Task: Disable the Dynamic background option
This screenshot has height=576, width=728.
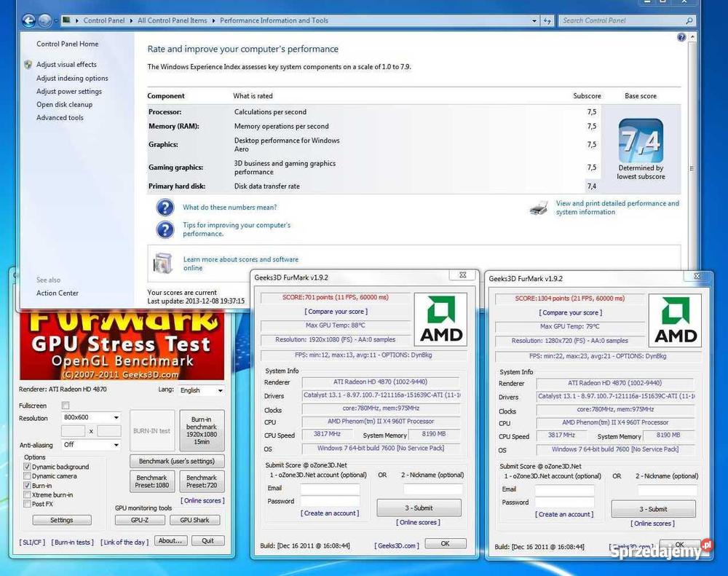Action: 27,466
